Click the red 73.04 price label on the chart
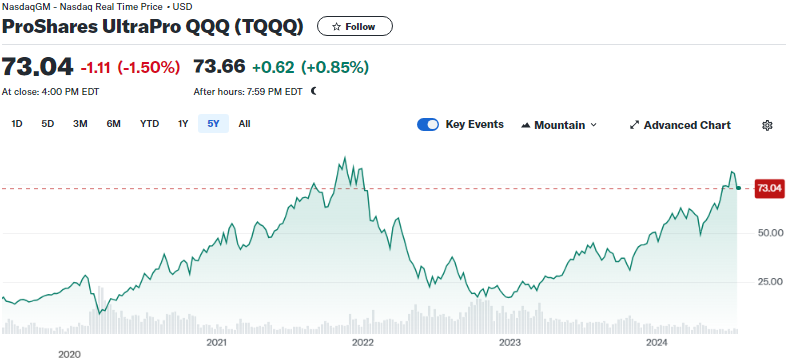 (768, 188)
